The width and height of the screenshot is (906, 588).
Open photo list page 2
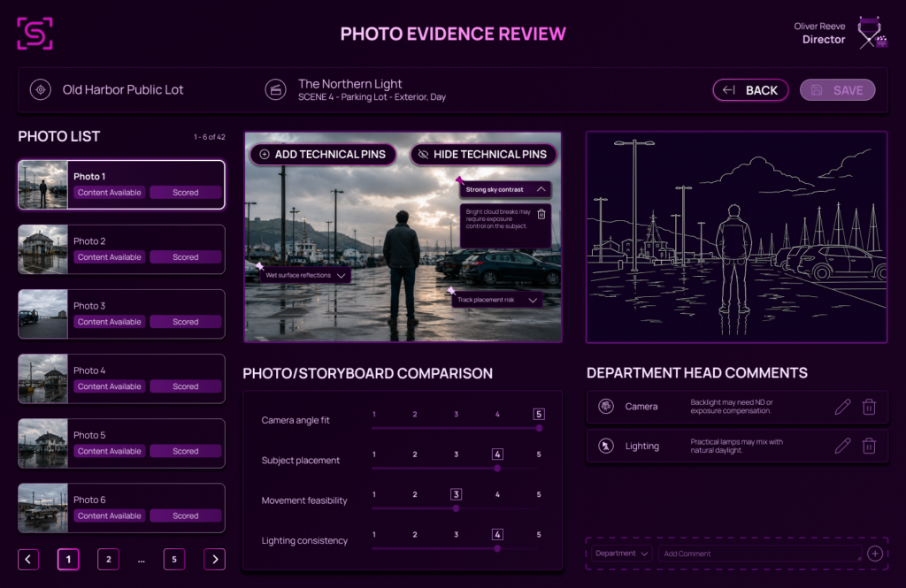pos(108,559)
